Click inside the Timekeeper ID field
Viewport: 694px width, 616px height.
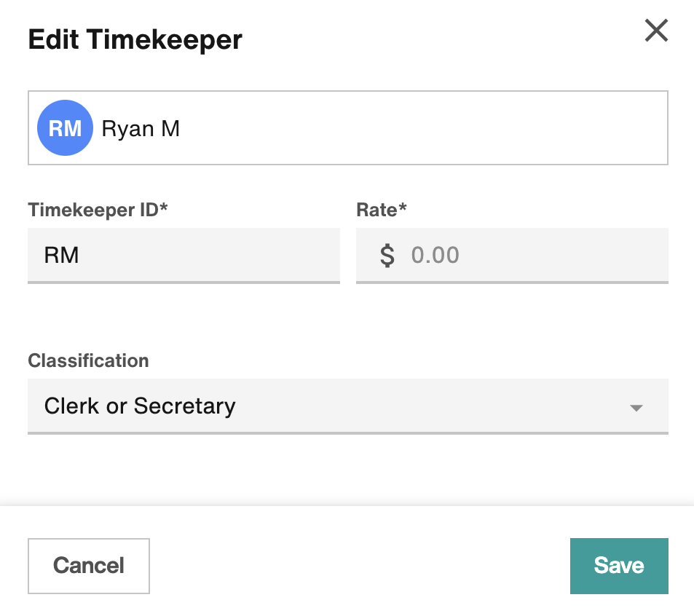pyautogui.click(x=184, y=255)
